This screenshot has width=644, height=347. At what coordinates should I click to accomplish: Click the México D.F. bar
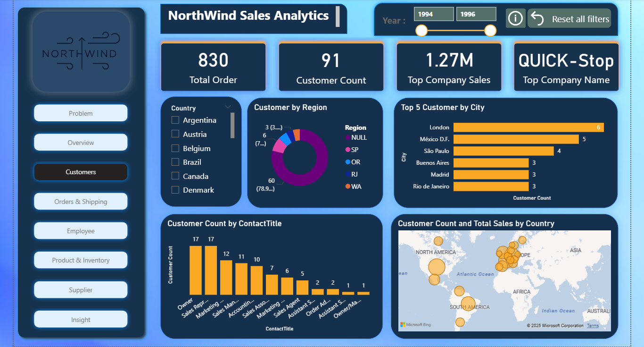tap(516, 139)
